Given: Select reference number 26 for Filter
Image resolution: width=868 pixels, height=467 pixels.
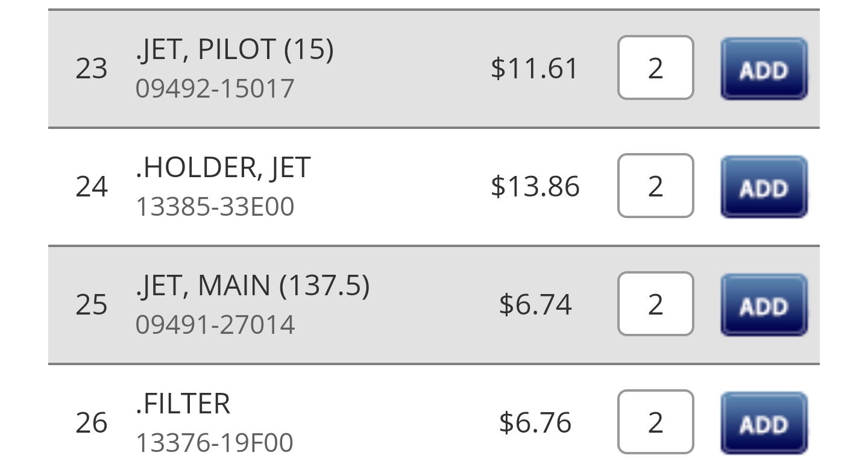Looking at the screenshot, I should 92,422.
